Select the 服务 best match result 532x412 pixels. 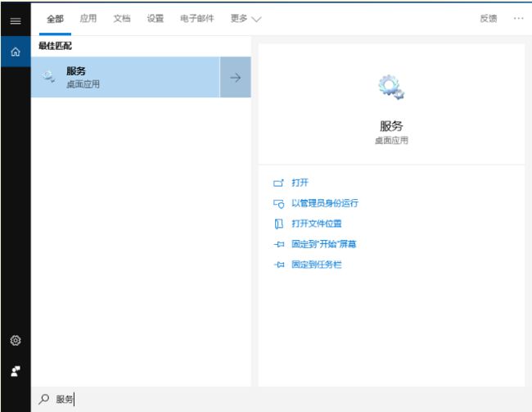[125, 77]
